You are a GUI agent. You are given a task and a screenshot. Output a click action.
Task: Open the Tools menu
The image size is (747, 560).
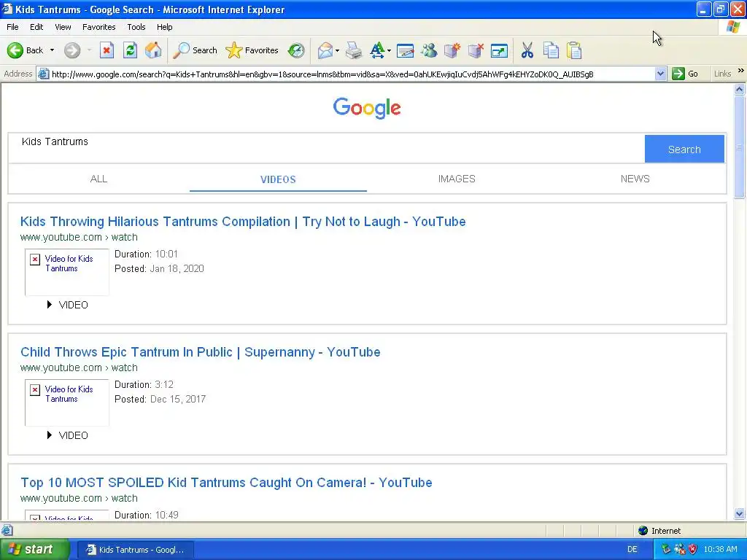coord(136,27)
